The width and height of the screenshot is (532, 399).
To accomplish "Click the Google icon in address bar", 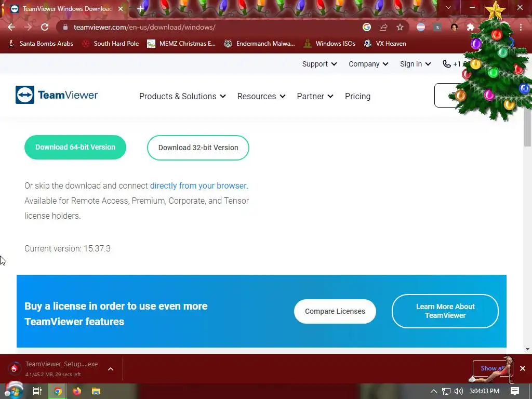I will [x=367, y=27].
